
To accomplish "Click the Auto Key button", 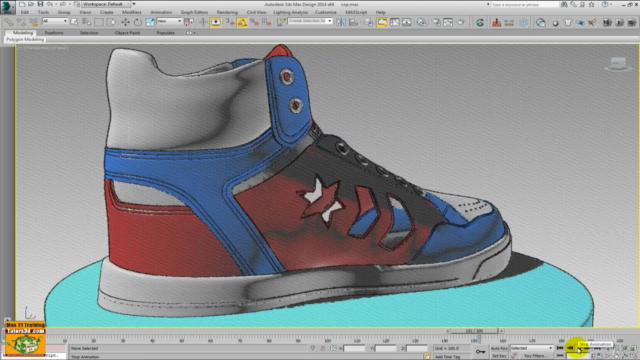I will pyautogui.click(x=499, y=348).
